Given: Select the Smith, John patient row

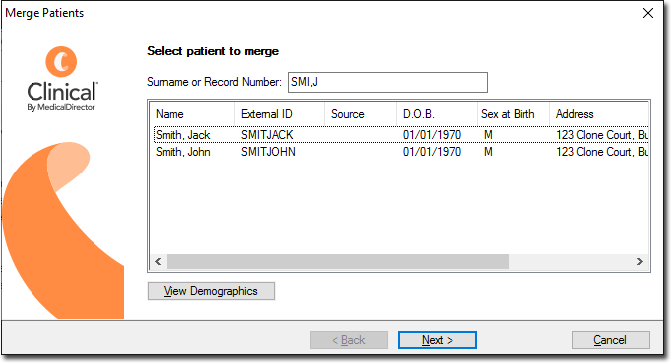Looking at the screenshot, I should pyautogui.click(x=401, y=152).
